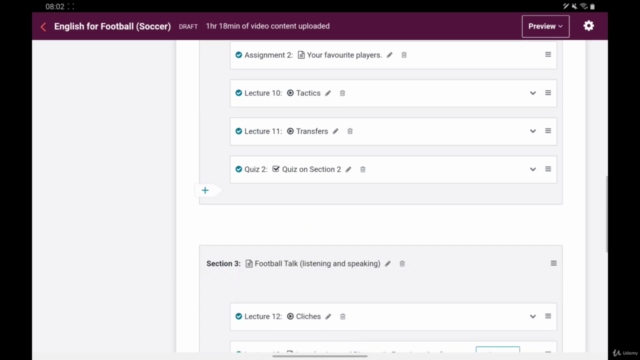Delete Lecture 12 Cliches
640x360 pixels.
[x=342, y=316]
